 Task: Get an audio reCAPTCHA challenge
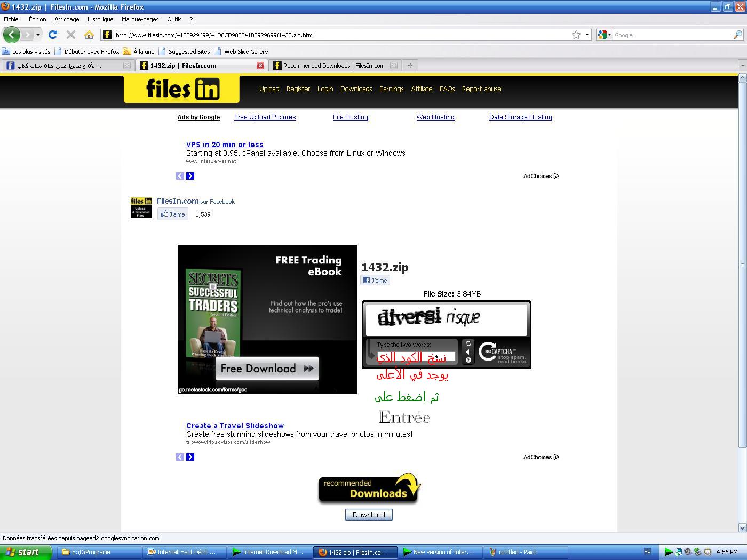(468, 352)
